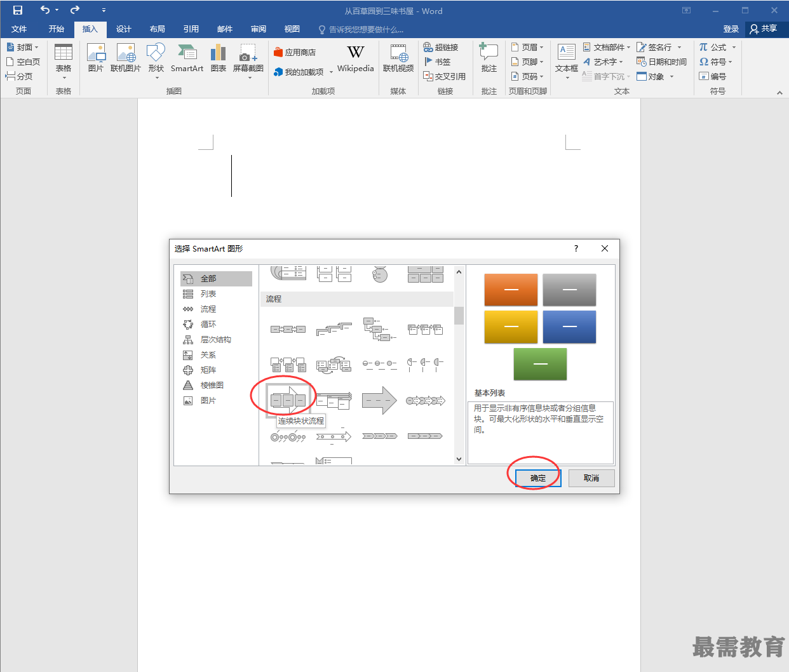
Task: Select the 列表 category
Action: [x=216, y=294]
